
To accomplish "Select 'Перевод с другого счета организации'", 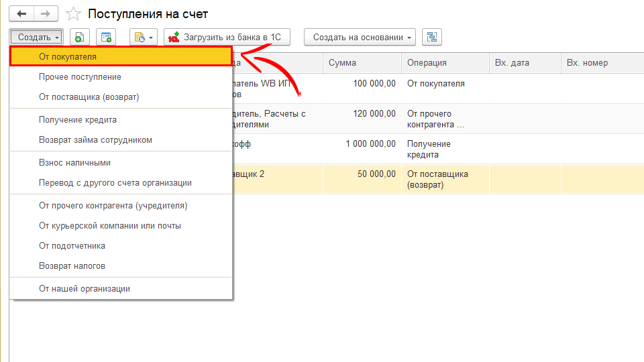I will [x=115, y=183].
